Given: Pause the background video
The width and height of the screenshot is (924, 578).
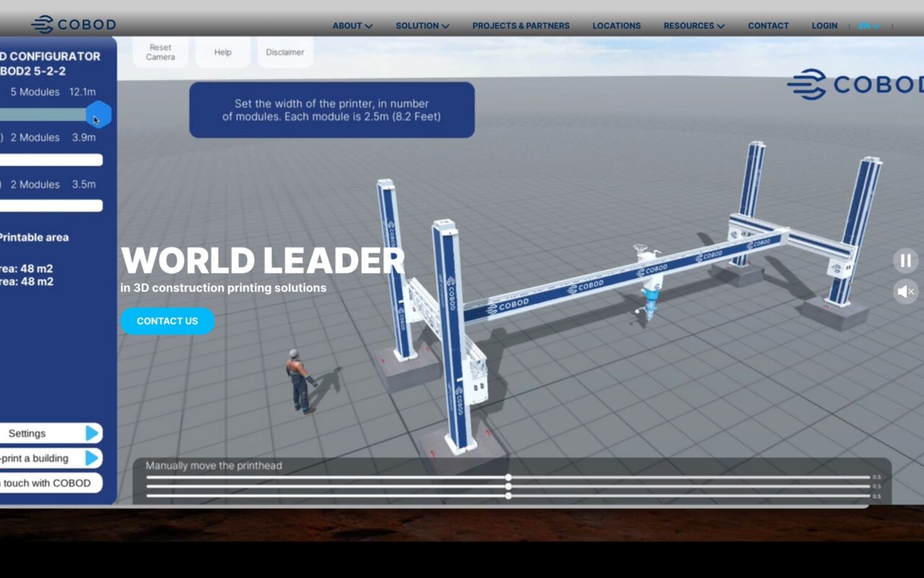Looking at the screenshot, I should pos(906,260).
